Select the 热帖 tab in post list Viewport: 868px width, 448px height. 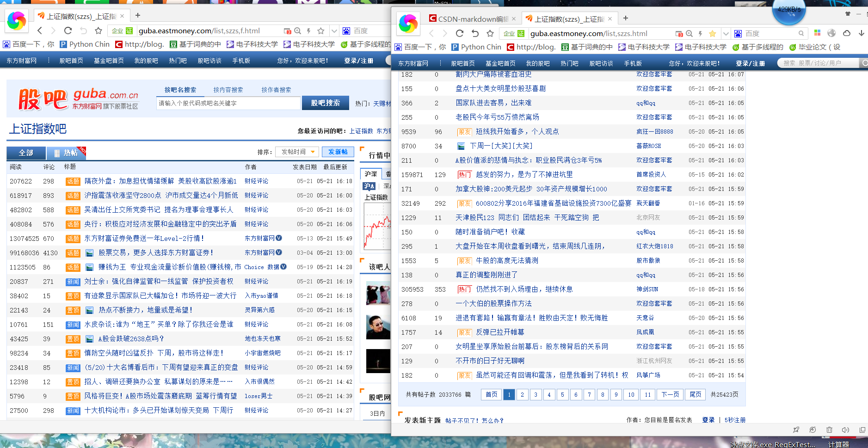coord(66,153)
